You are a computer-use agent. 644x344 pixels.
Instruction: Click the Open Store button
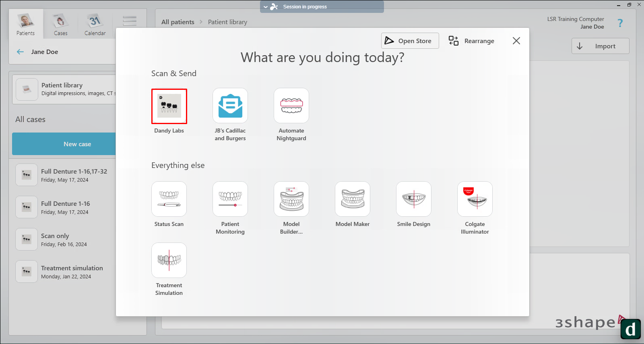(x=410, y=41)
